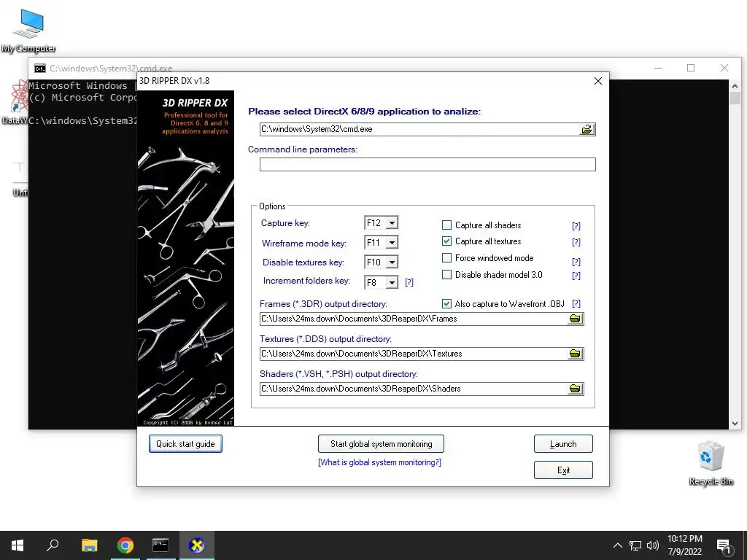Screen dimensions: 747x560
Task: Toggle Also capture to Wavefront .OBJ
Action: tap(446, 303)
